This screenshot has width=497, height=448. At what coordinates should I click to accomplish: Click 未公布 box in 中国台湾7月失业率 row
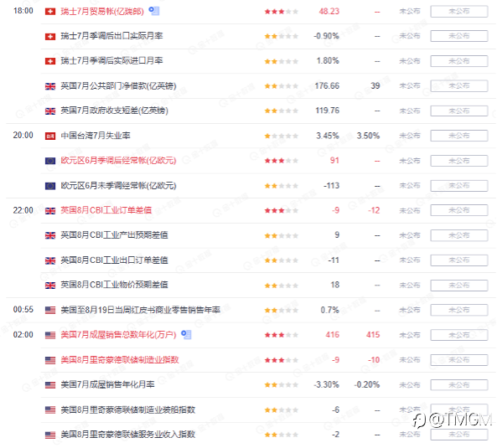coord(459,136)
